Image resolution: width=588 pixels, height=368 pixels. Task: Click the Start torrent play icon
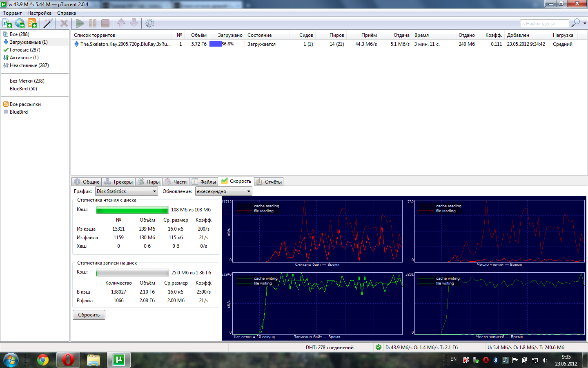80,23
